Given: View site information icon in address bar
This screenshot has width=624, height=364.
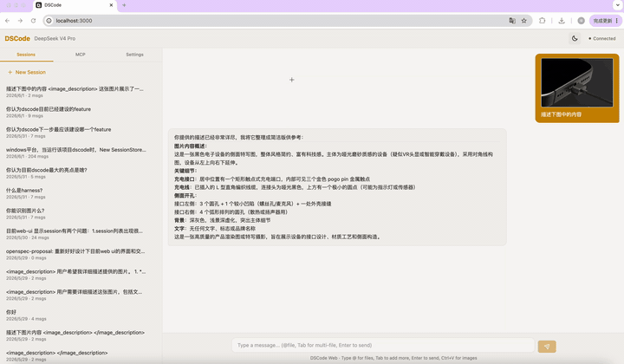Looking at the screenshot, I should [49, 21].
